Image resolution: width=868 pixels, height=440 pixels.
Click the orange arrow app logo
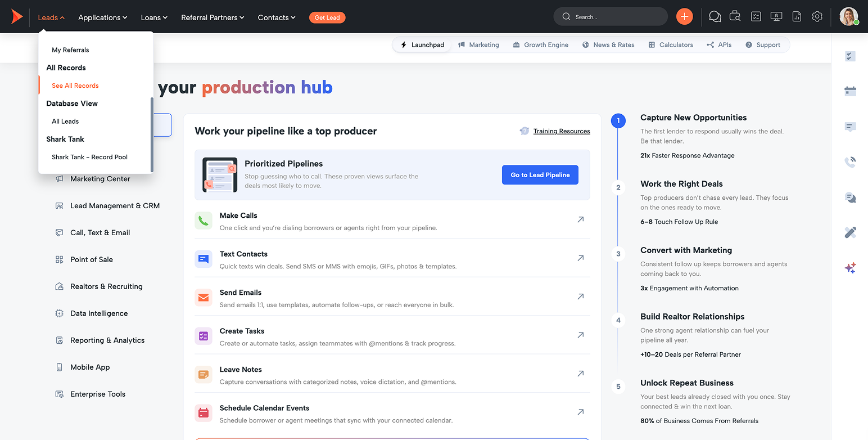(17, 17)
